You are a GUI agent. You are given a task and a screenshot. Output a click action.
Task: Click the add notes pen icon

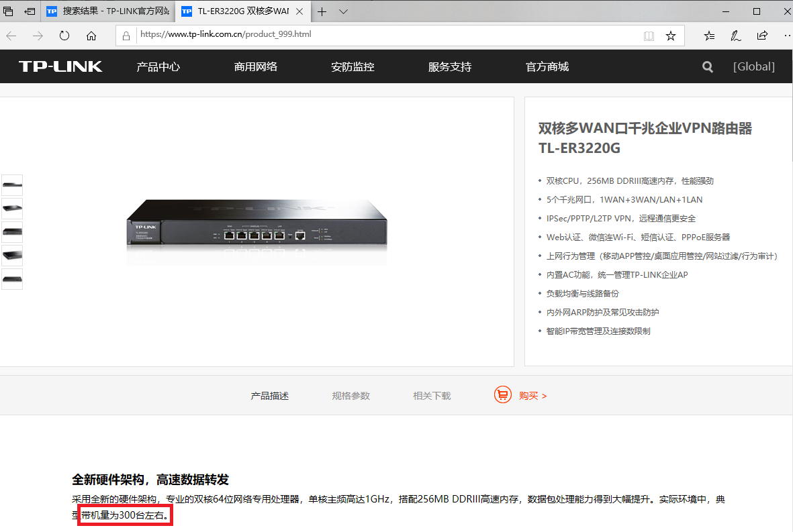(x=735, y=36)
